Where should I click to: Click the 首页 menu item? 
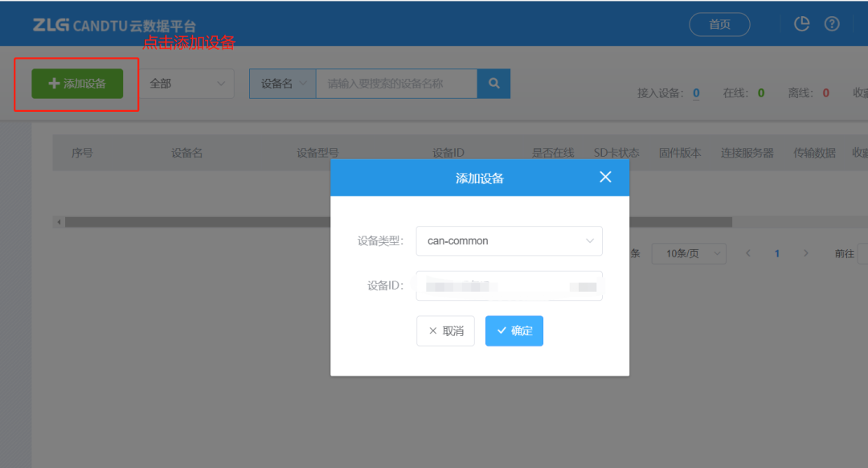point(719,24)
